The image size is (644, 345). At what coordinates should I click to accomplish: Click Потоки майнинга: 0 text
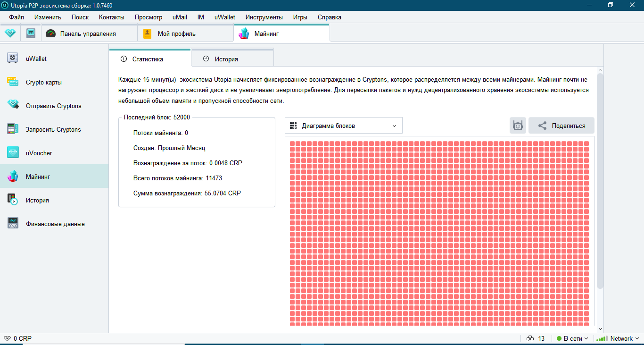coord(161,133)
